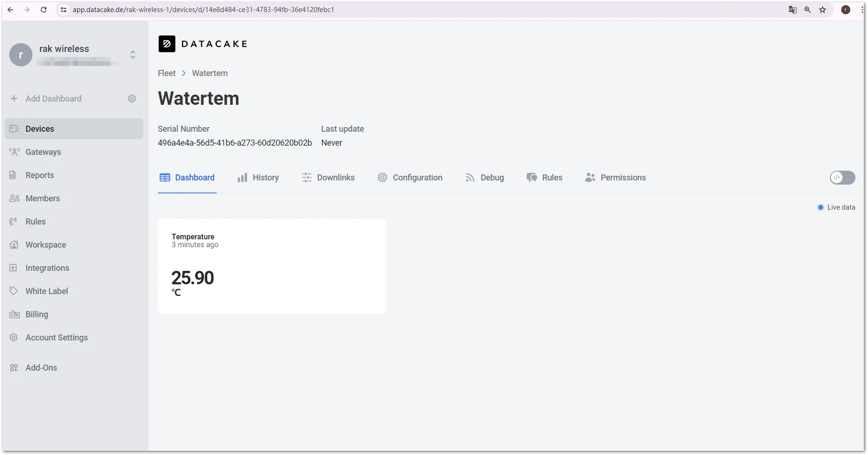The image size is (868, 455).
Task: Click the serial number 496a4e4a-56d5-41b6-a273-60d20620b02b
Action: pyautogui.click(x=235, y=143)
